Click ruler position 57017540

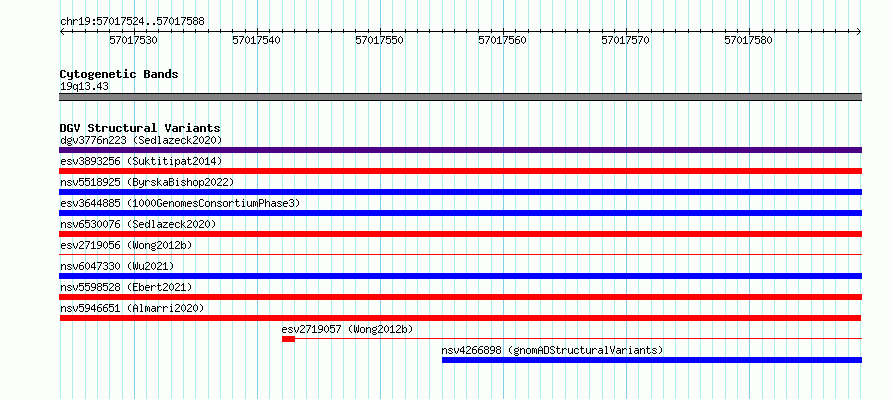click(257, 40)
